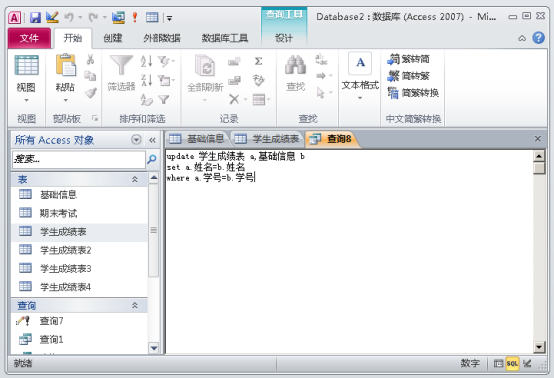Click the search magnifier icon in navigation pane
Screen dimensions: 554x378
click(152, 159)
